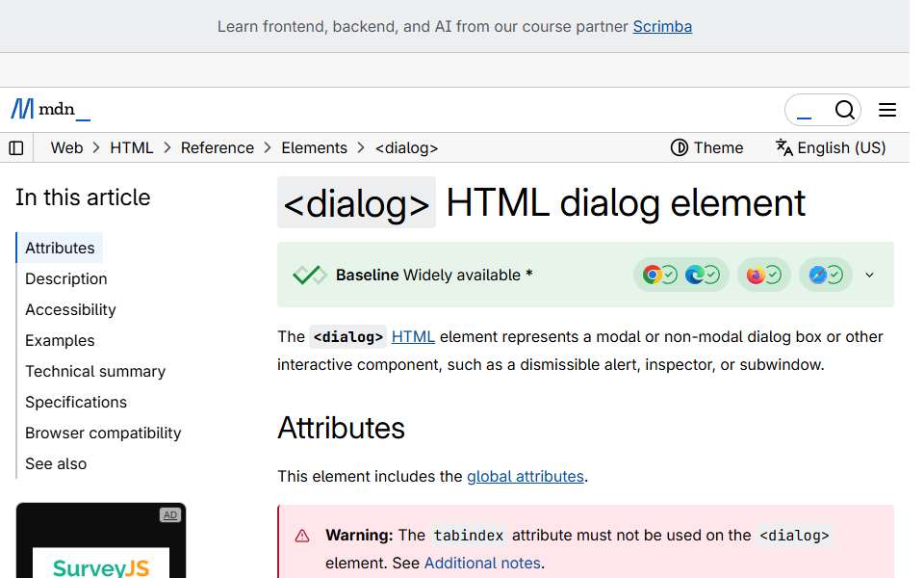Follow the HTML link in intro paragraph
Screen dimensions: 924x578
point(413,337)
